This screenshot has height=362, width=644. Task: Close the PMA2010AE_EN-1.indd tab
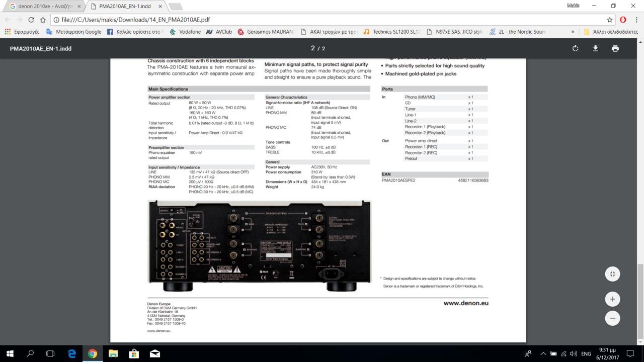pos(160,6)
